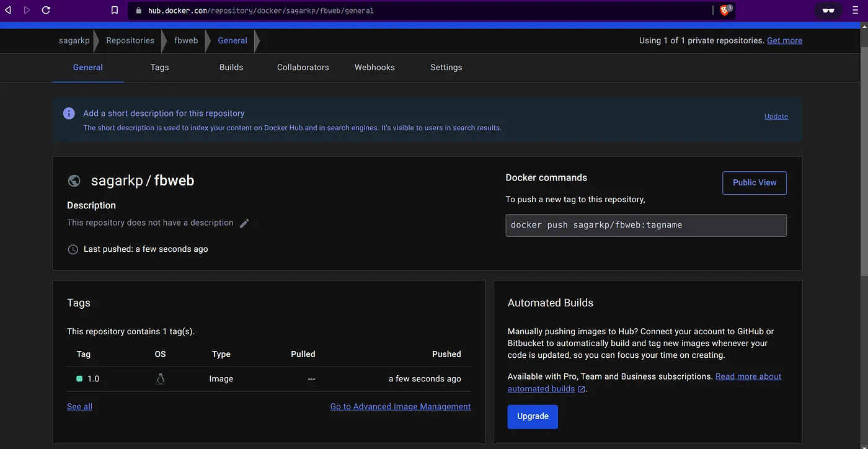Edit the description with the pencil icon

click(244, 223)
